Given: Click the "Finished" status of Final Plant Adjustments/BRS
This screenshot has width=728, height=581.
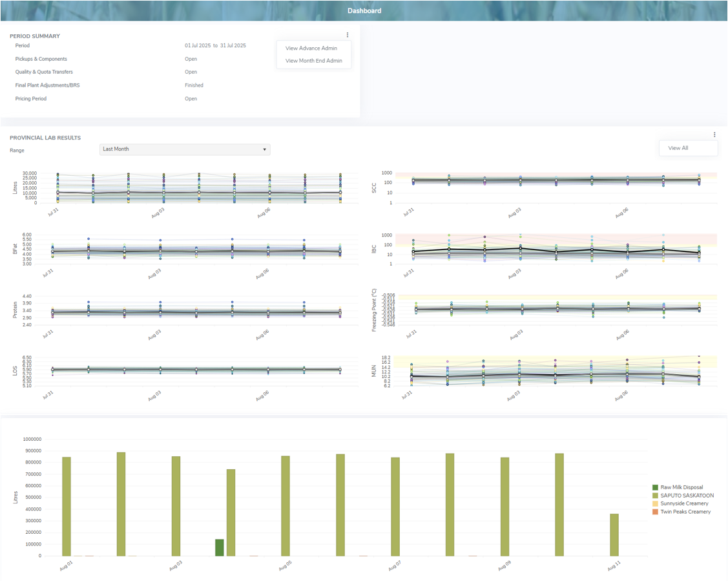Looking at the screenshot, I should click(192, 85).
